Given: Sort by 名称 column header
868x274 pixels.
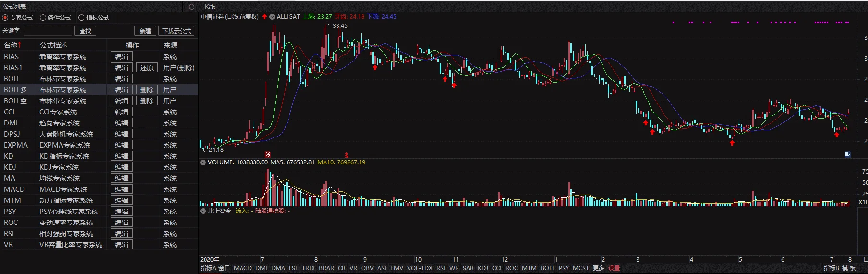Looking at the screenshot, I should pos(12,45).
